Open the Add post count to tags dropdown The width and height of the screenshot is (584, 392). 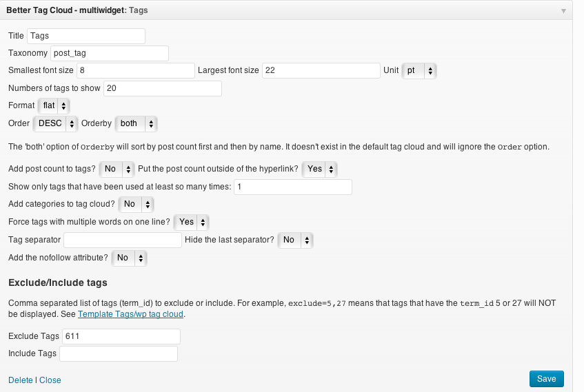tap(117, 169)
